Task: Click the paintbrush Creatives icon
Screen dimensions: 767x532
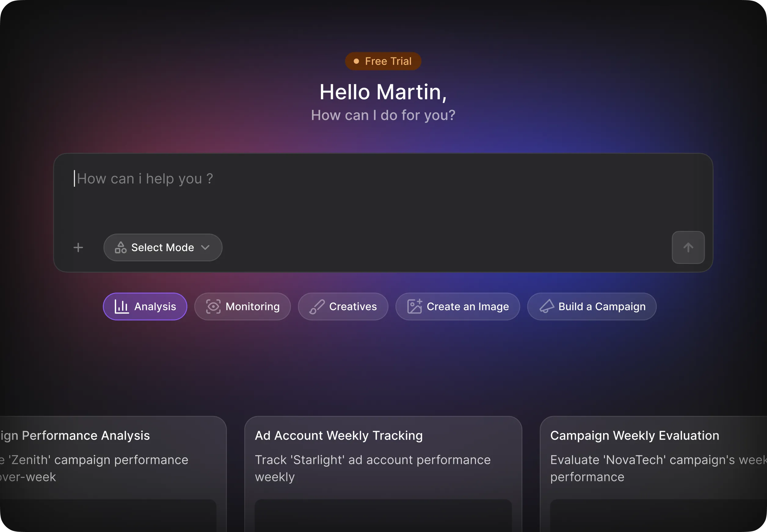Action: (x=317, y=306)
